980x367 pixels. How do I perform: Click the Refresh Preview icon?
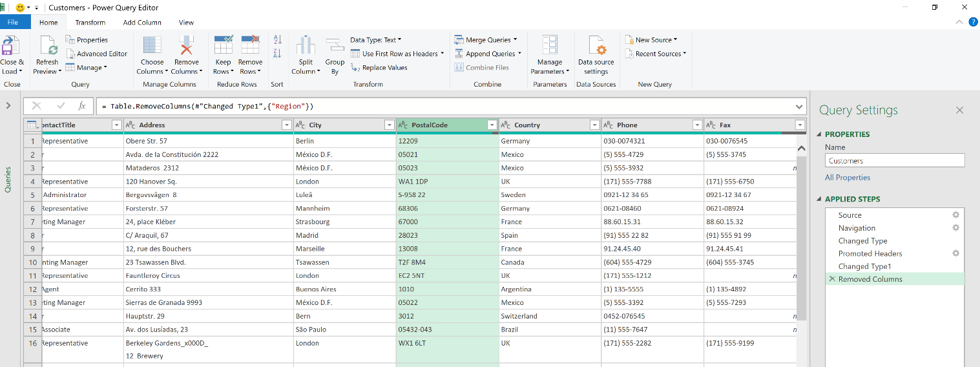point(49,46)
